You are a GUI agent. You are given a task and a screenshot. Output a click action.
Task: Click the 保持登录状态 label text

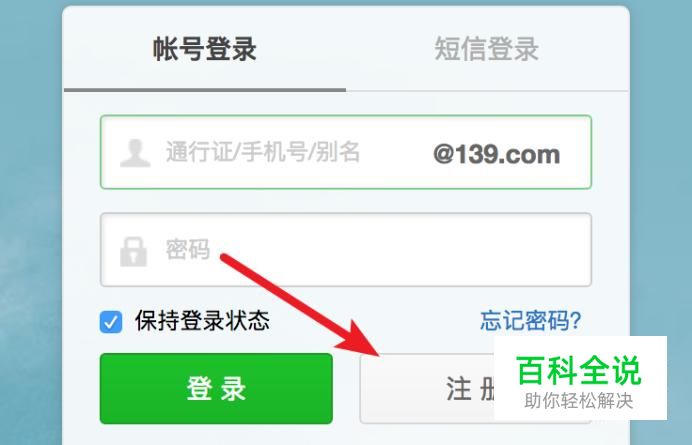[202, 321]
